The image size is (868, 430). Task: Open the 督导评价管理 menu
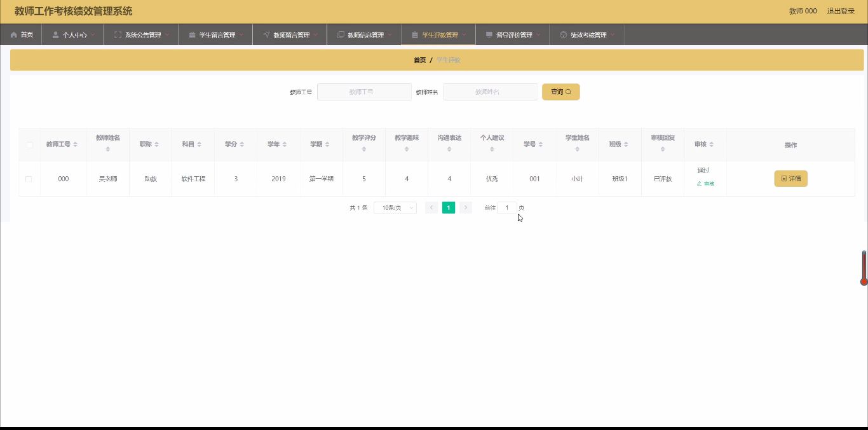(x=513, y=35)
